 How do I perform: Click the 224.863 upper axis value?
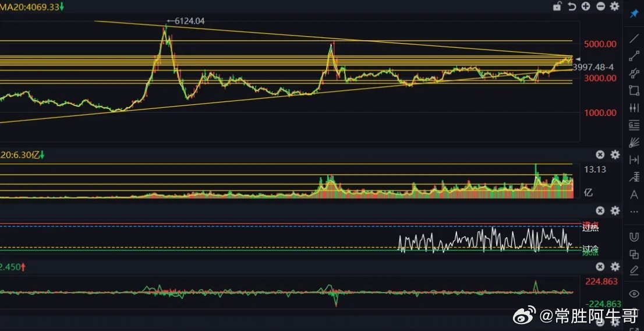point(601,281)
